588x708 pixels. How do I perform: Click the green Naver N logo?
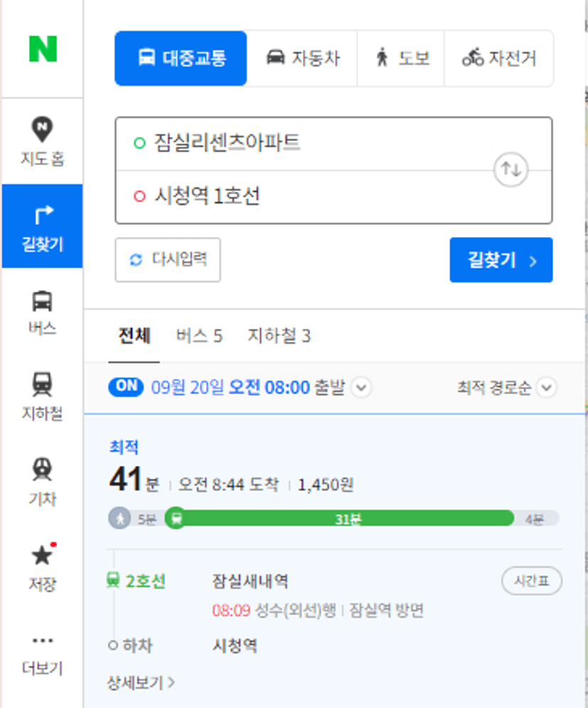(43, 49)
